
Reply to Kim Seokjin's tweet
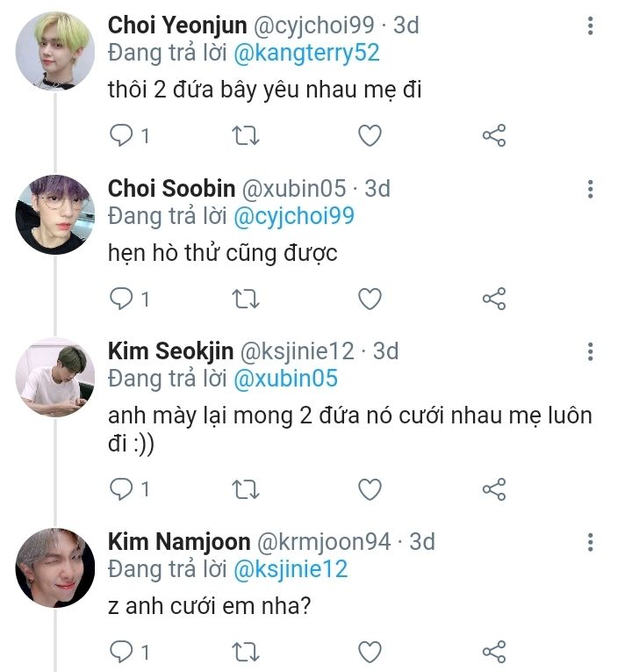(122, 488)
